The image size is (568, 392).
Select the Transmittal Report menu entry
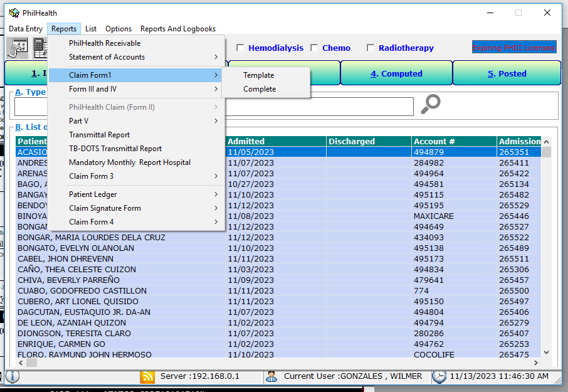click(100, 135)
